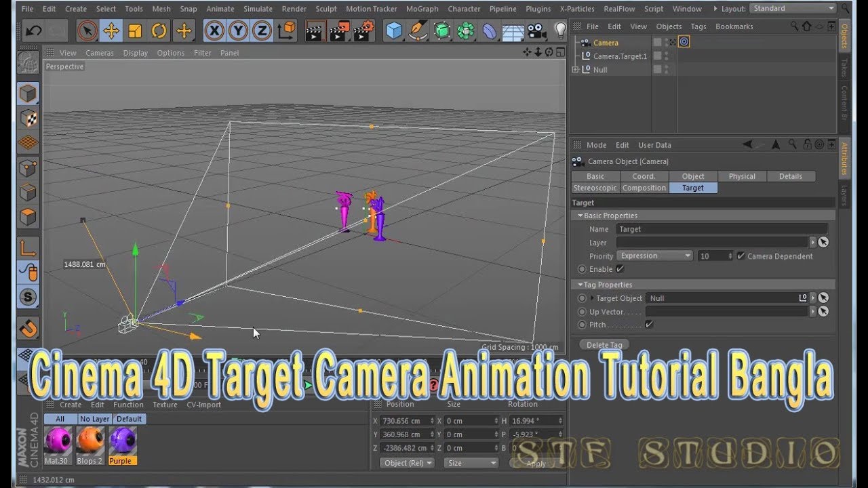The width and height of the screenshot is (868, 488).
Task: Add a Light object
Action: tap(559, 30)
